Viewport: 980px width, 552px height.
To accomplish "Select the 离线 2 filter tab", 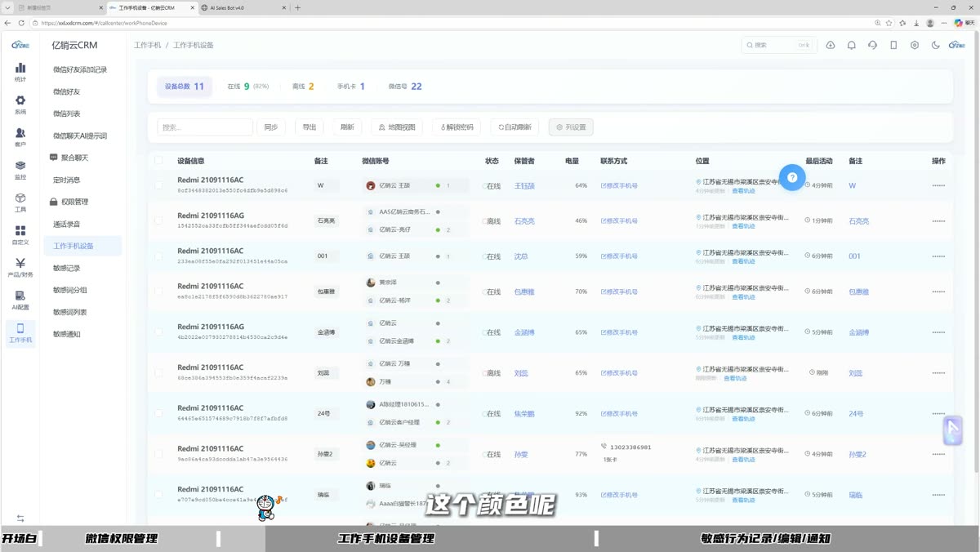I will pos(303,86).
